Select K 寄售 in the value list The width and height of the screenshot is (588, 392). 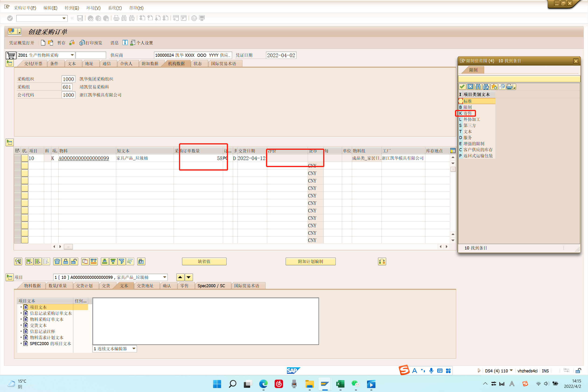click(x=467, y=113)
